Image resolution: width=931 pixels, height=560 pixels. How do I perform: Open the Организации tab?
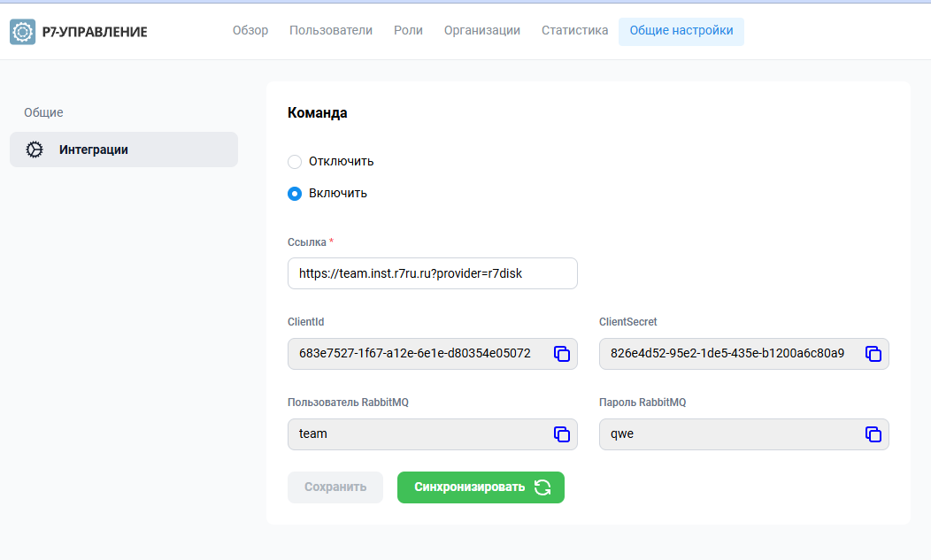[x=481, y=31]
